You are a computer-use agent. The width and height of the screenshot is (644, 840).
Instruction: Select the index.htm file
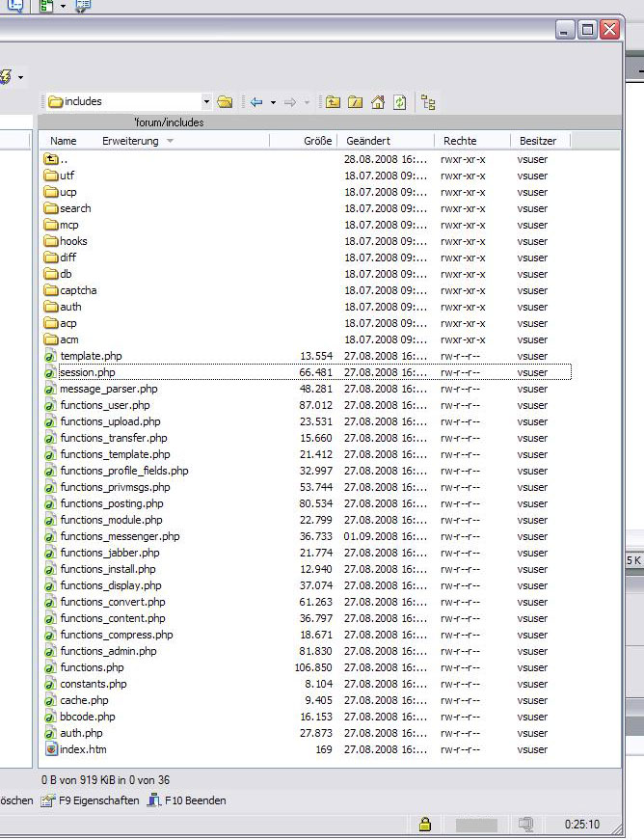[x=83, y=749]
